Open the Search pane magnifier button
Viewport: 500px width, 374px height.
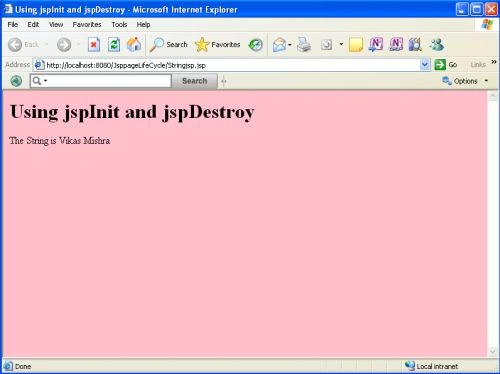click(x=168, y=44)
